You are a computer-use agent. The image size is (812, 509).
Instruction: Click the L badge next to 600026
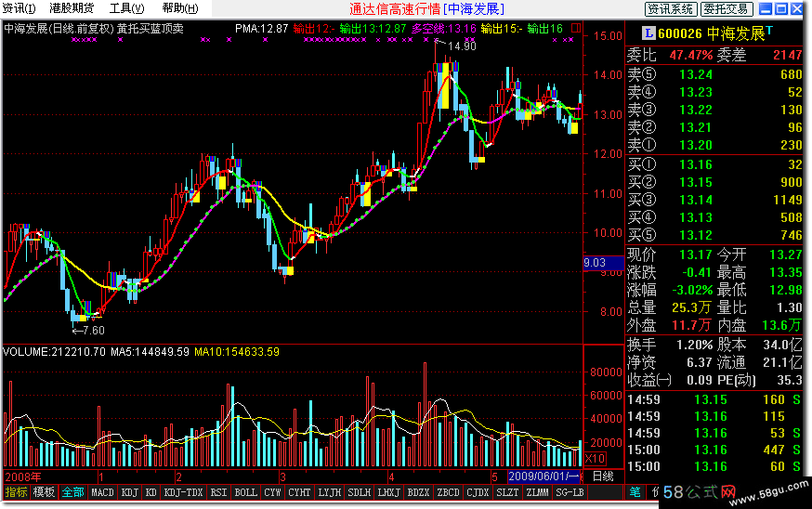pyautogui.click(x=648, y=33)
